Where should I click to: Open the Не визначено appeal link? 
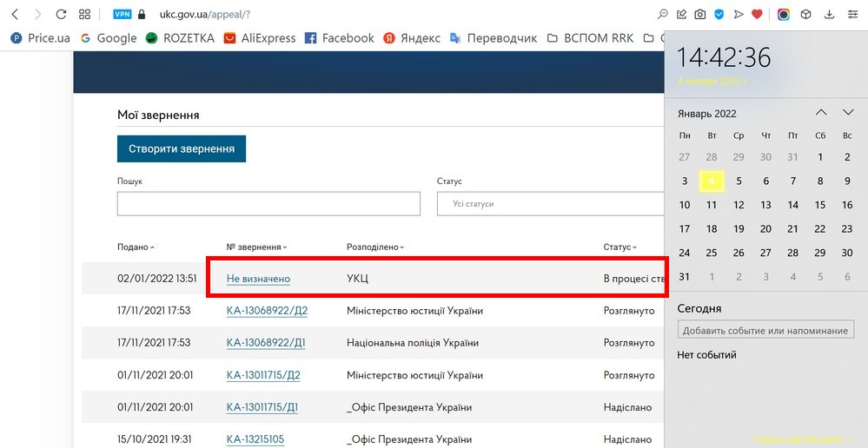(259, 279)
